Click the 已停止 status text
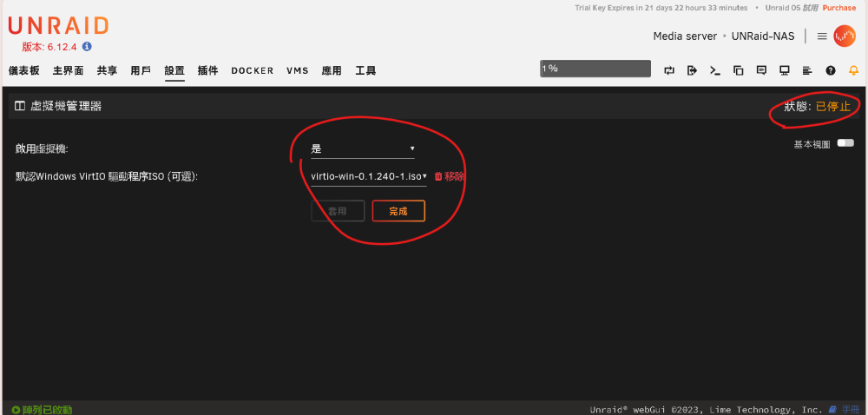 [833, 106]
